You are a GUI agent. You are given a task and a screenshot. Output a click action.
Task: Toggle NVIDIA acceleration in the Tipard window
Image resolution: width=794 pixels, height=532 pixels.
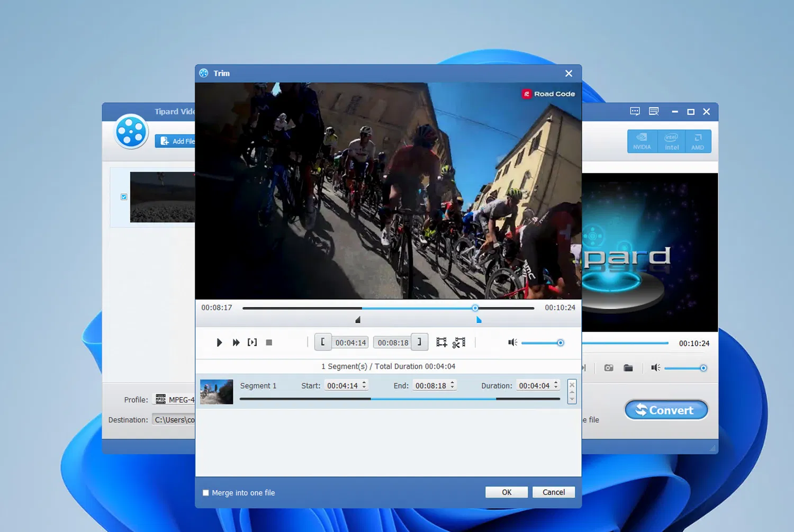(x=642, y=141)
